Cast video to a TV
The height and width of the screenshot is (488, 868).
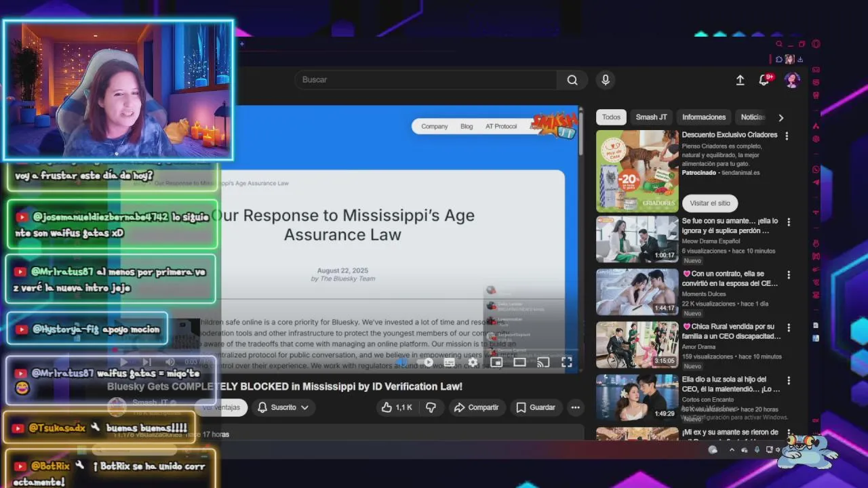pyautogui.click(x=543, y=363)
